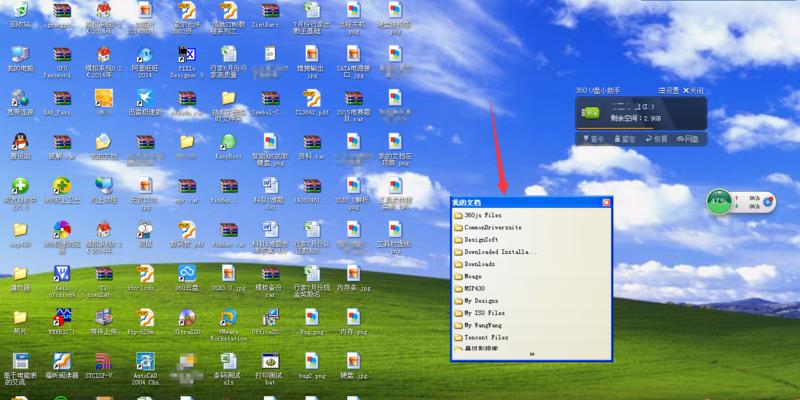Open 设置 (settings) in 360 U盘小助手
This screenshot has height=400, width=800.
pos(669,90)
